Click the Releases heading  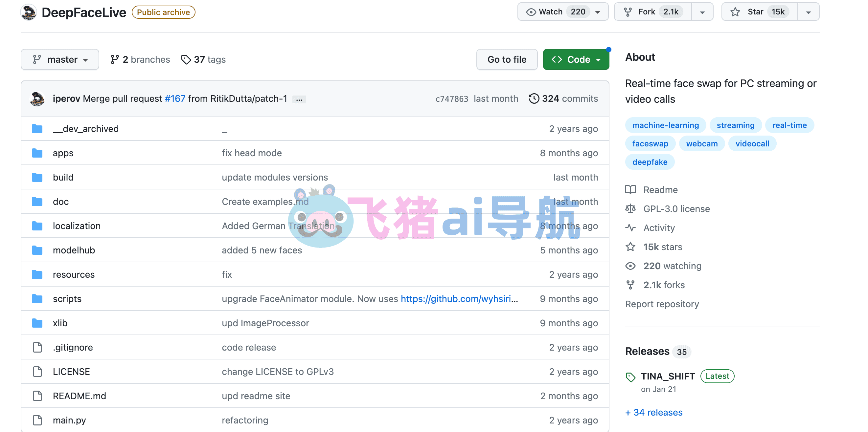click(647, 351)
